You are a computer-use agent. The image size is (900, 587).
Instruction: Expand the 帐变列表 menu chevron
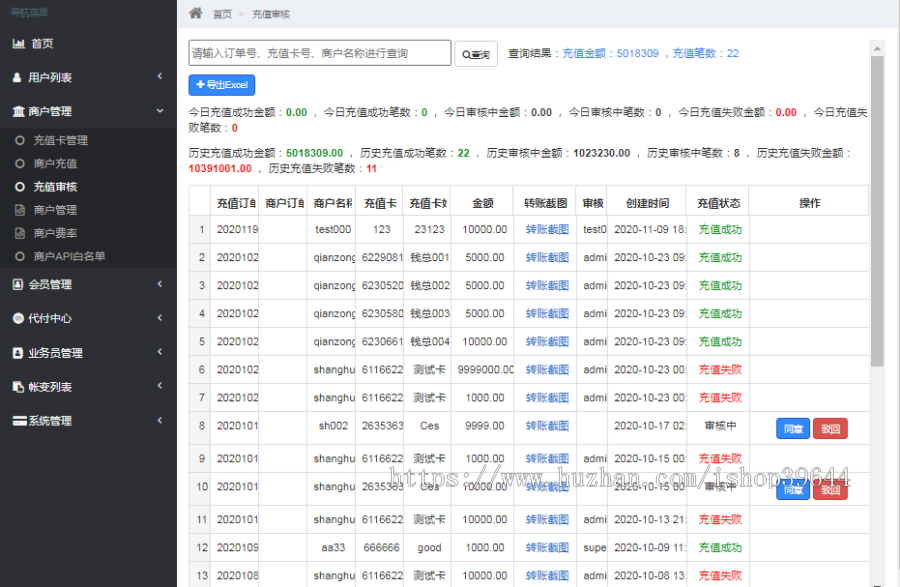tap(160, 386)
